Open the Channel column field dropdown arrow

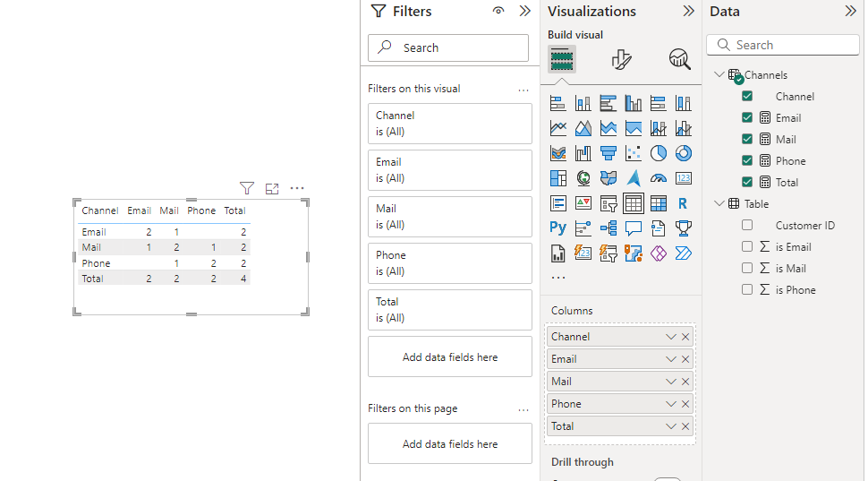tap(671, 337)
